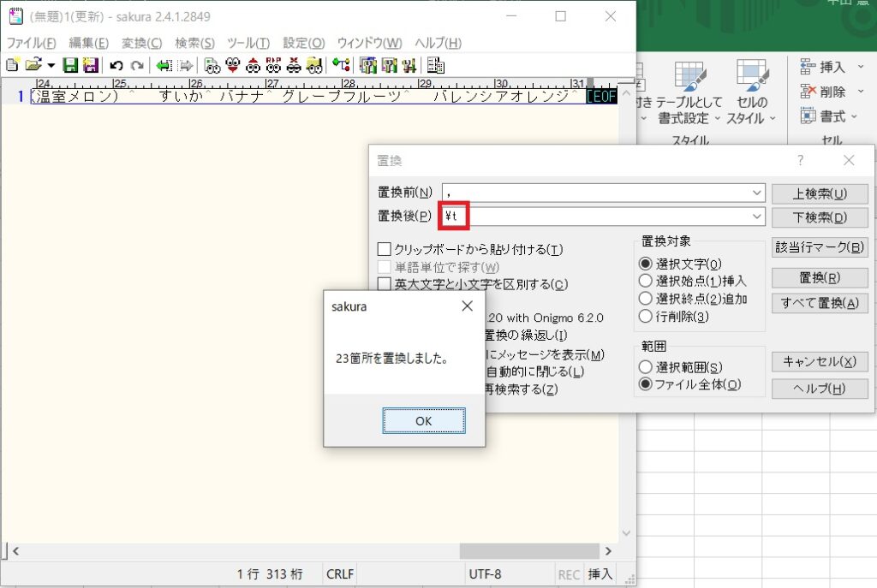Open the 検索(S) menu
Viewport: 877px width, 588px height.
point(194,43)
